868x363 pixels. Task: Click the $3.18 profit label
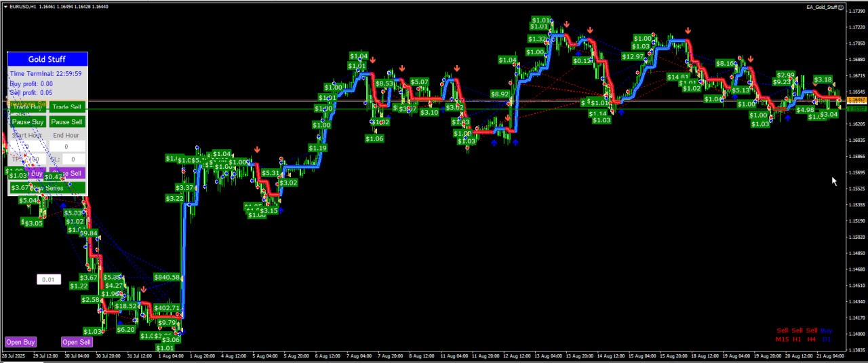[823, 79]
